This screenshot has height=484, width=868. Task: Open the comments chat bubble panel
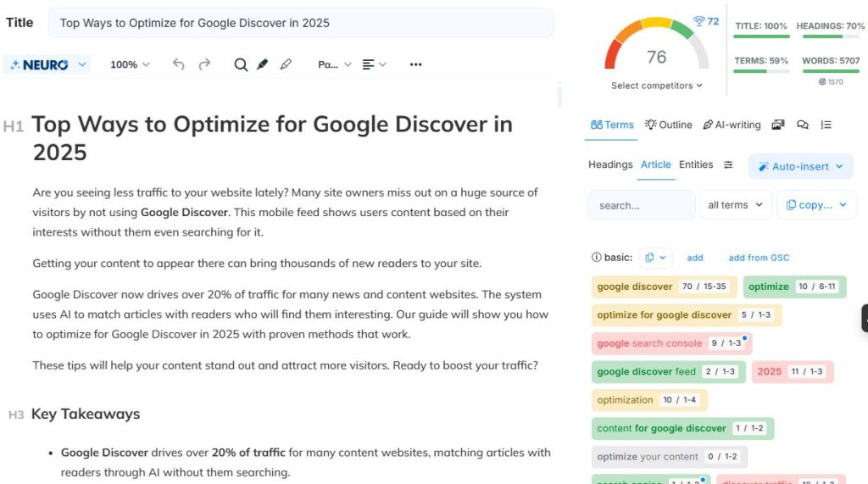pyautogui.click(x=802, y=125)
